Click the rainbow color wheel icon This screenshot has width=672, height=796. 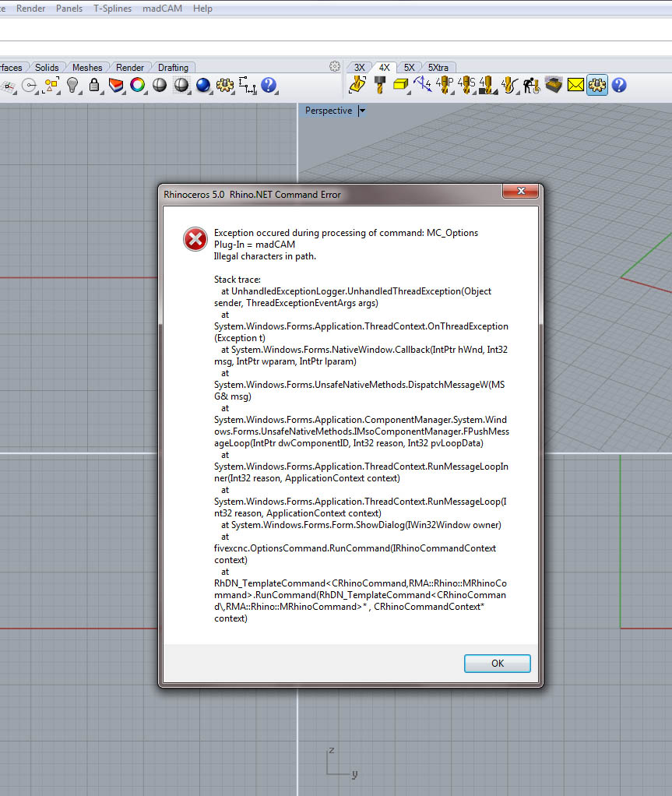point(138,86)
